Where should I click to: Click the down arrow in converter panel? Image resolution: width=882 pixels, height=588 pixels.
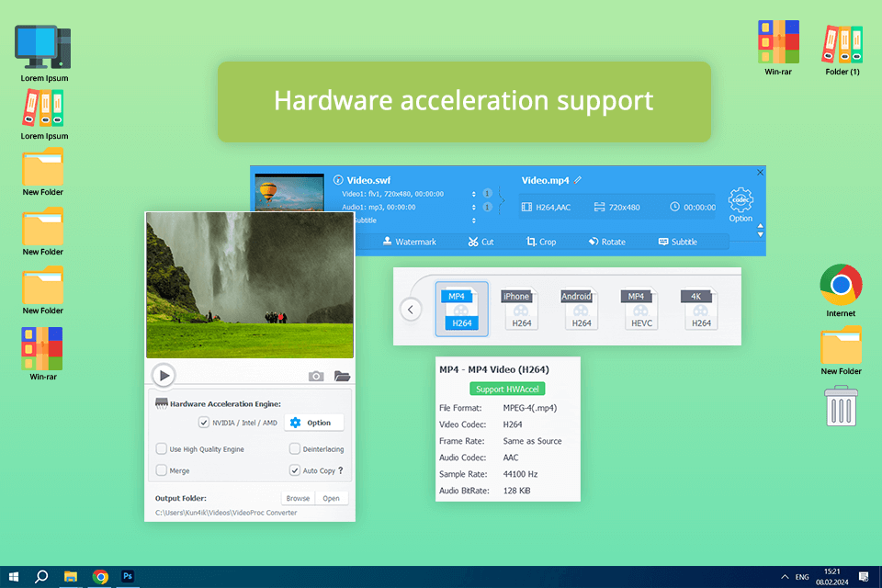(x=760, y=234)
